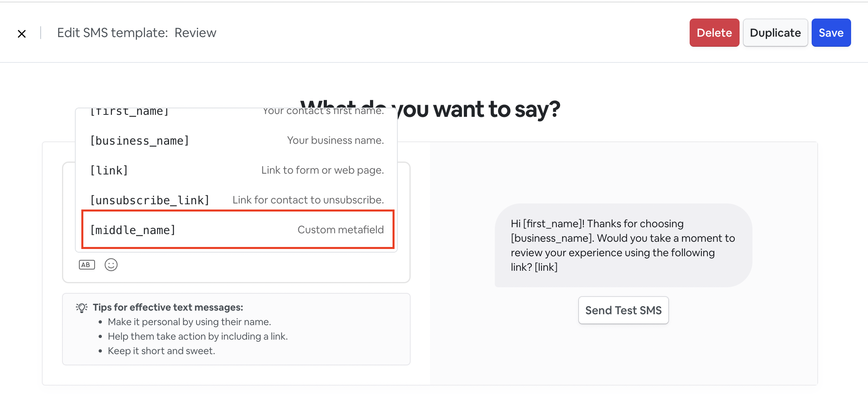Screen dimensions: 868x419
Task: Pick the [unsubscribe_link] merge tag
Action: click(x=236, y=200)
